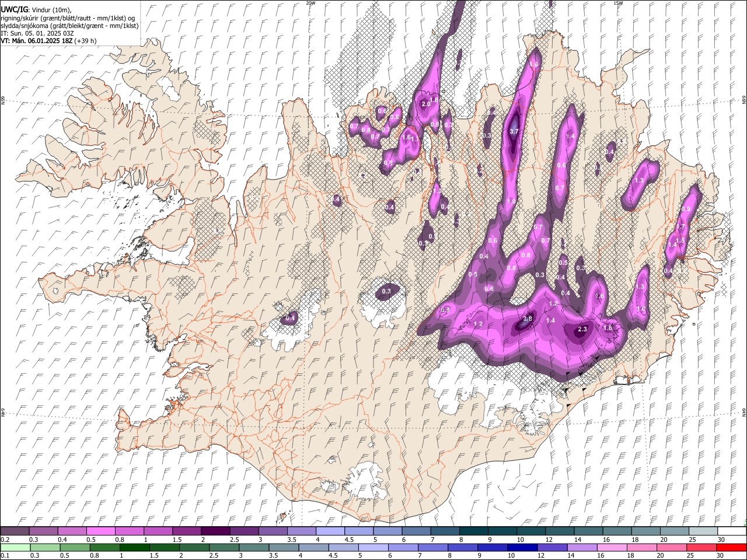Click the snow legend swatch labeled 0.2
The width and height of the screenshot is (747, 560).
pos(15,531)
